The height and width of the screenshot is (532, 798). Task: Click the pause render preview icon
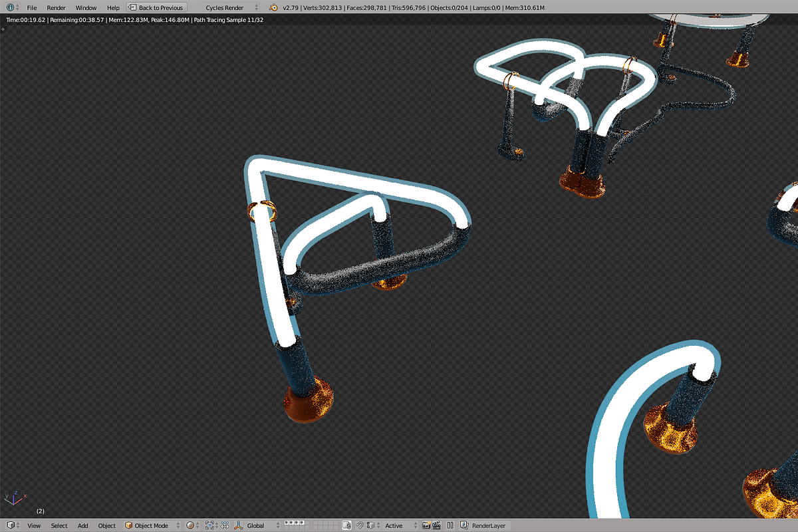tap(450, 525)
